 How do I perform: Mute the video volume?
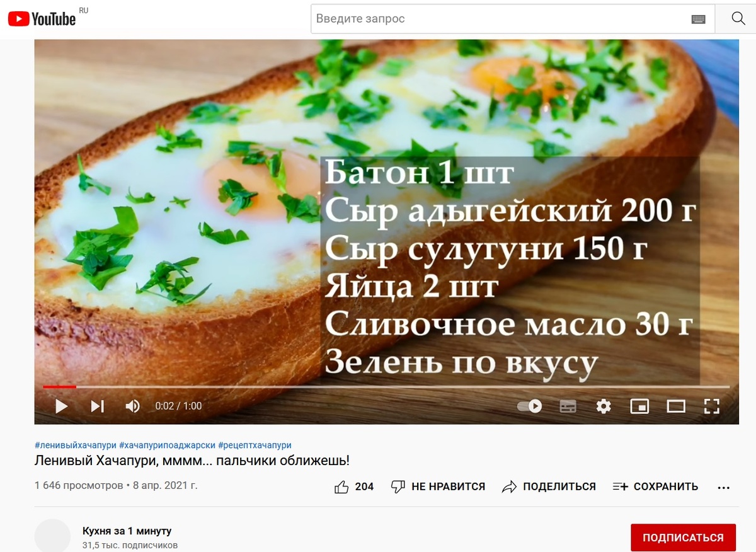132,406
